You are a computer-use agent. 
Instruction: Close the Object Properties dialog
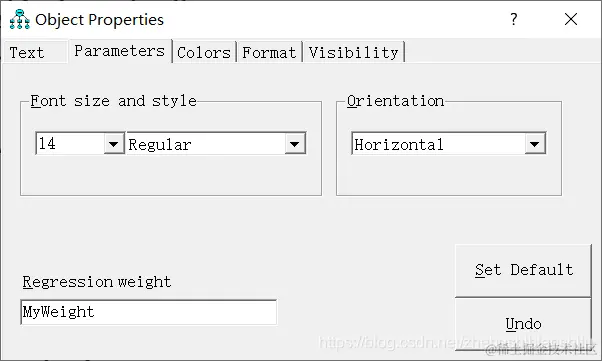pyautogui.click(x=571, y=19)
